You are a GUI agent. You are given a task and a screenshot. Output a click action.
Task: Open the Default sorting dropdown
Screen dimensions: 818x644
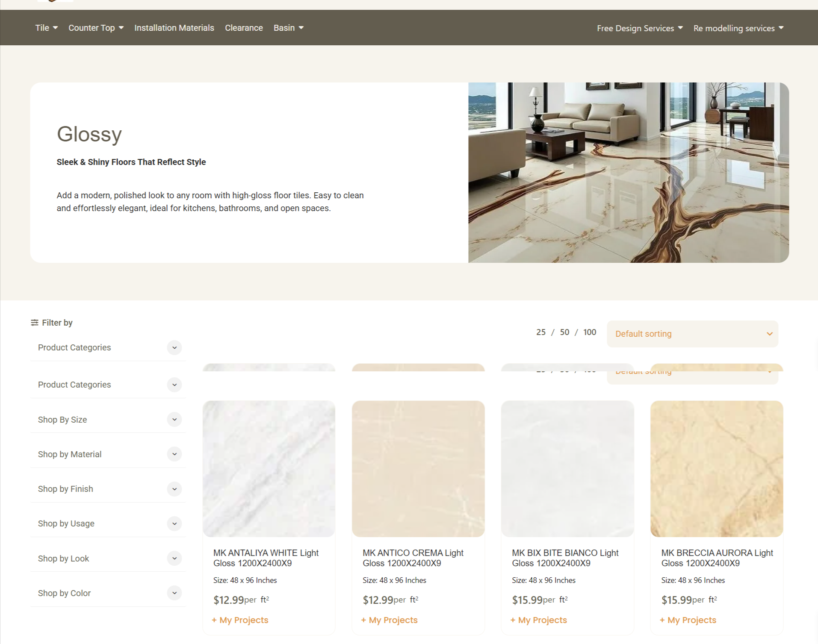tap(692, 334)
